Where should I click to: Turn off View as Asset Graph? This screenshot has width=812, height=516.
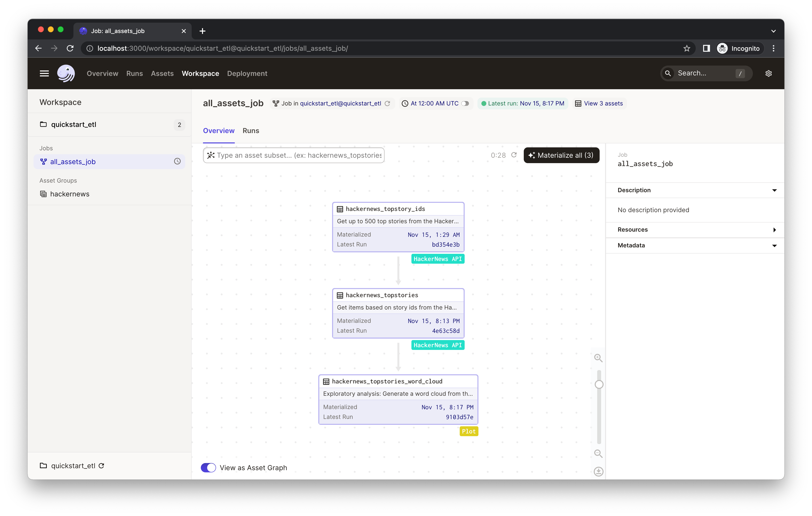208,468
